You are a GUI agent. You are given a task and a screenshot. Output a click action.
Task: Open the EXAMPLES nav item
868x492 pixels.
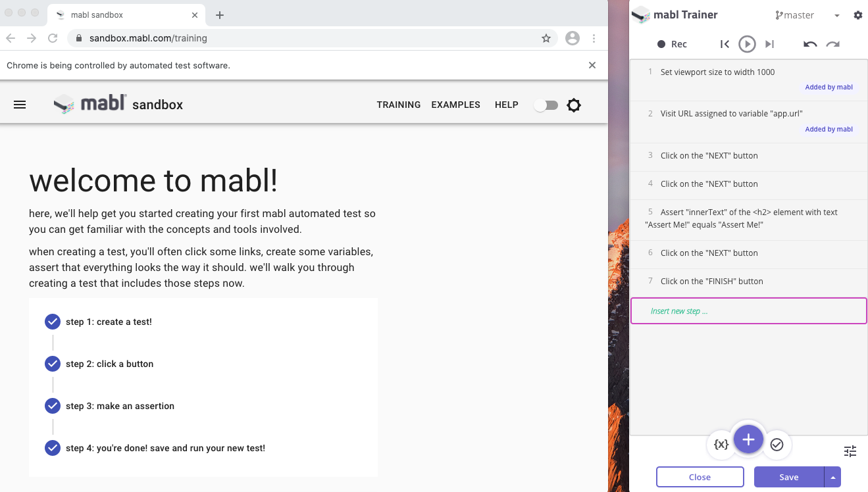click(456, 105)
